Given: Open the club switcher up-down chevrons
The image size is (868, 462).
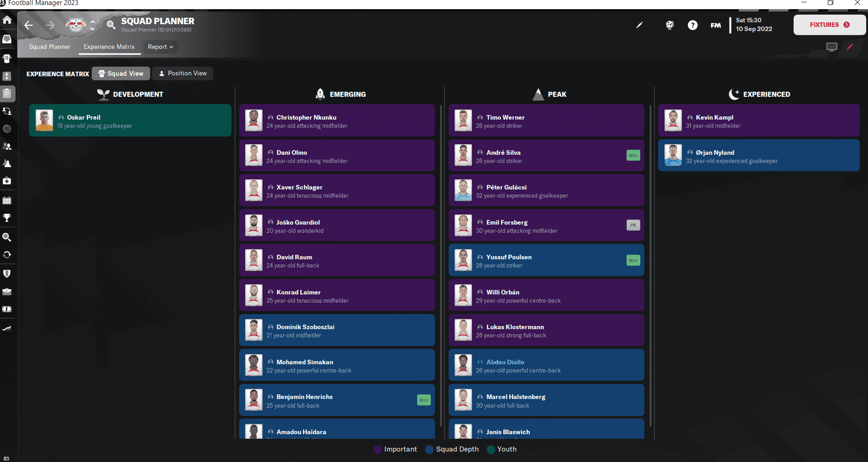Looking at the screenshot, I should 93,25.
